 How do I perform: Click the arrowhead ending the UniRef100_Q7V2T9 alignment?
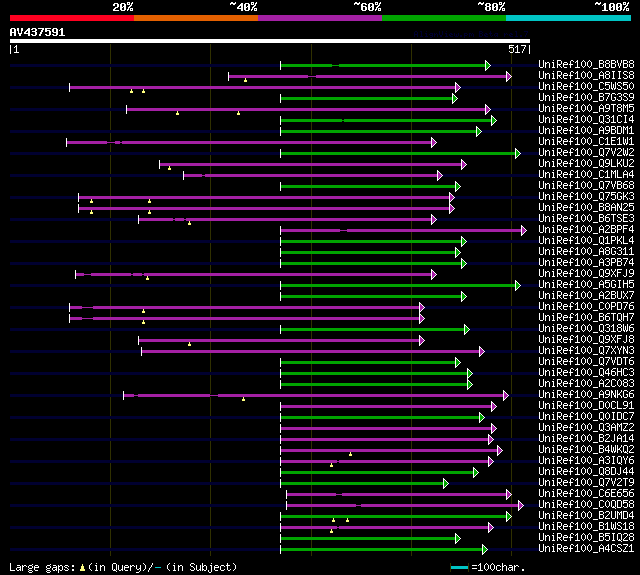click(x=446, y=484)
